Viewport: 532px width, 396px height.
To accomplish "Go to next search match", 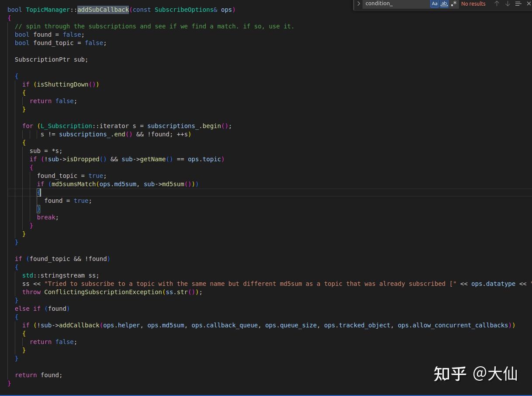I will point(507,4).
